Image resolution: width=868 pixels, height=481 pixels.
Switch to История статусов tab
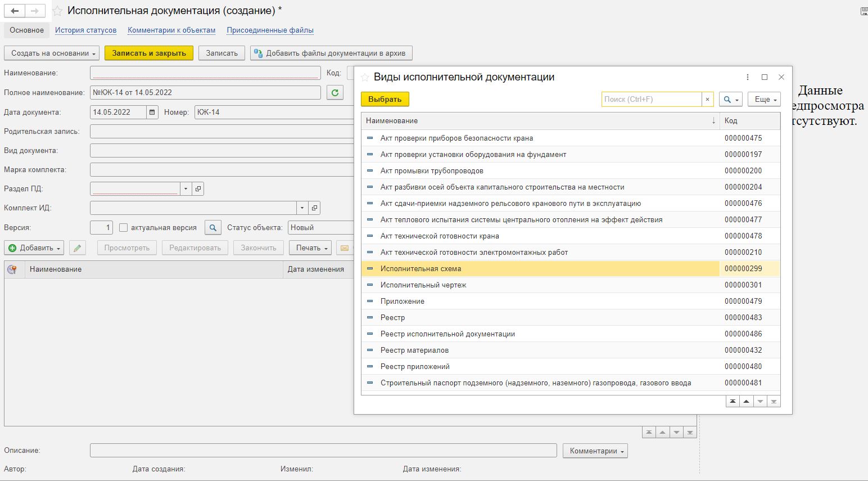(x=85, y=30)
